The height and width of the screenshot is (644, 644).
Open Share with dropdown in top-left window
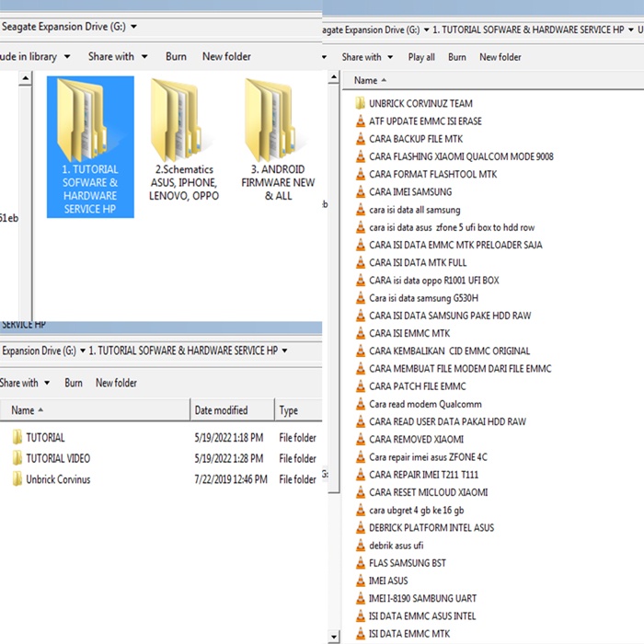pos(144,57)
